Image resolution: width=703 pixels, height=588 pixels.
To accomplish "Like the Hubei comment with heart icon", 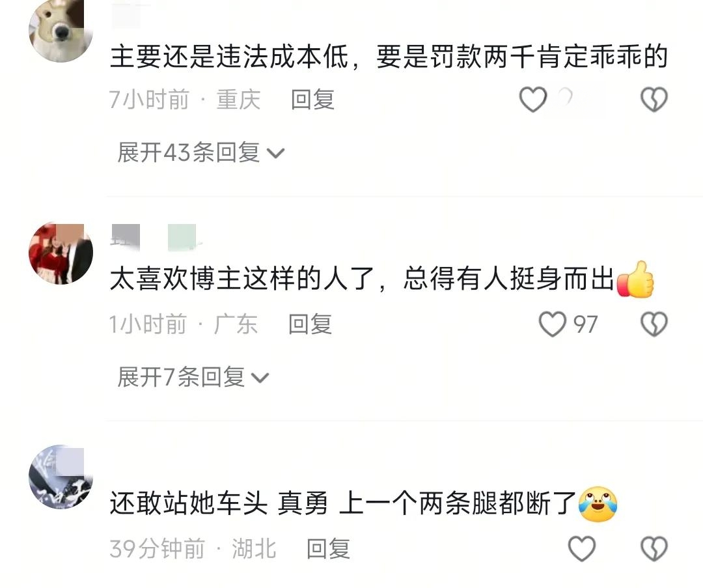I will coord(581,548).
